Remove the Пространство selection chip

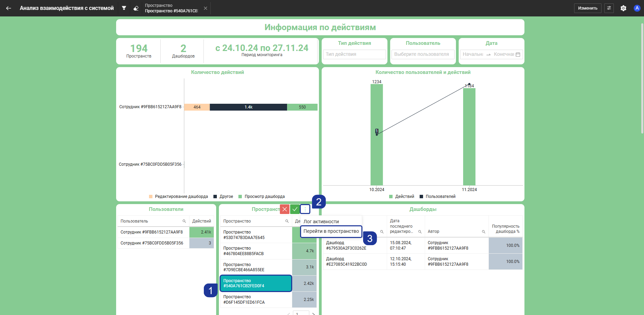pos(206,8)
